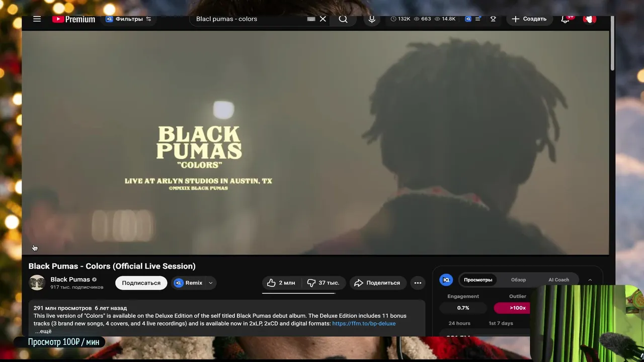Share the video via Поделиться
Viewport: 644px width, 362px height.
pyautogui.click(x=377, y=283)
